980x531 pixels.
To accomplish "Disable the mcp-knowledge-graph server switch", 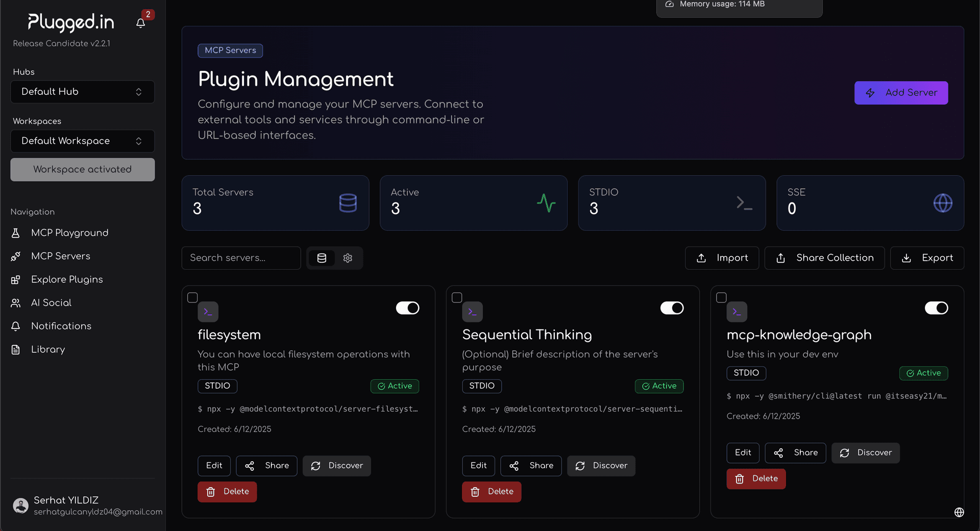I will click(936, 308).
